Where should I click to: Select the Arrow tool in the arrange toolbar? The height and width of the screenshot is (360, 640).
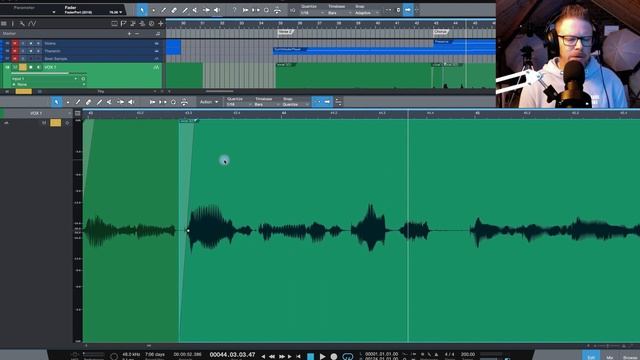pos(142,10)
